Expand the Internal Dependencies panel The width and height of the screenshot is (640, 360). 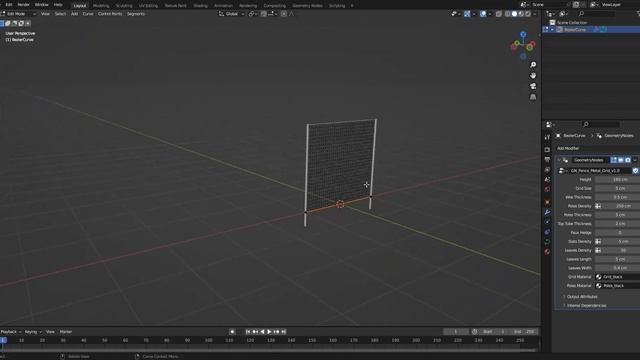[x=586, y=305]
